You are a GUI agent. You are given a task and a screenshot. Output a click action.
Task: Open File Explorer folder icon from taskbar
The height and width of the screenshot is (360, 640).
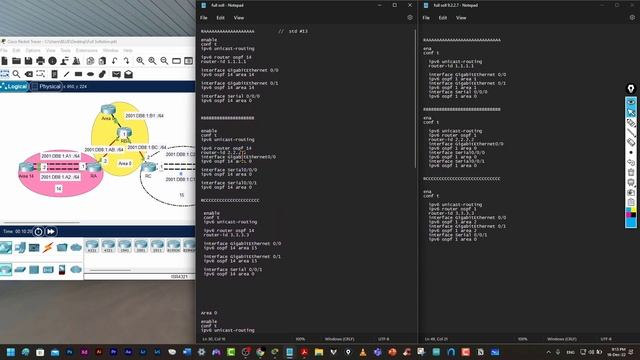pyautogui.click(x=319, y=352)
